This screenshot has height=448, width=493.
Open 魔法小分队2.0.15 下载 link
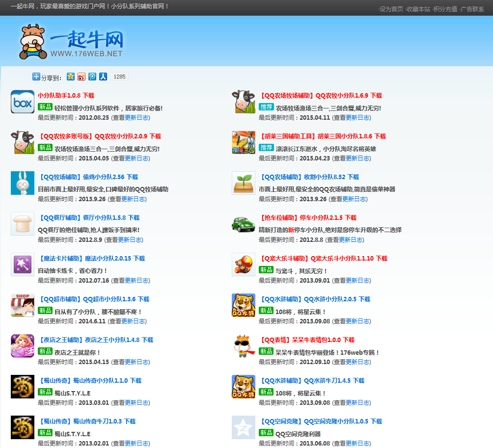click(x=91, y=259)
